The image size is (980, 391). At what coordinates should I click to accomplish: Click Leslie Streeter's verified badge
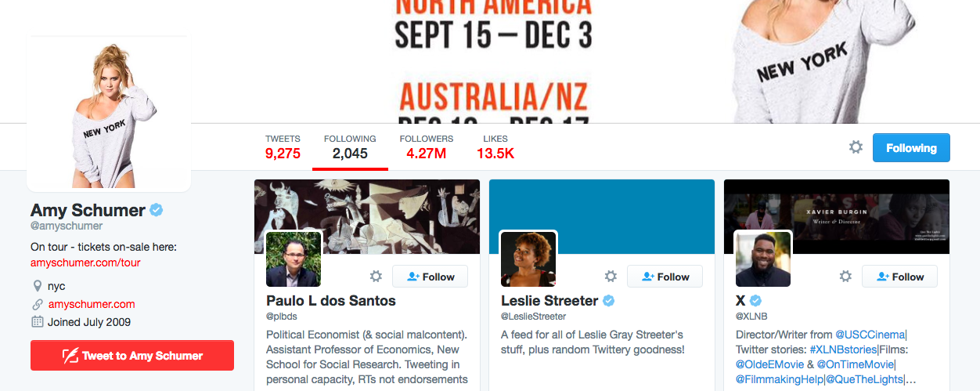[x=608, y=301]
